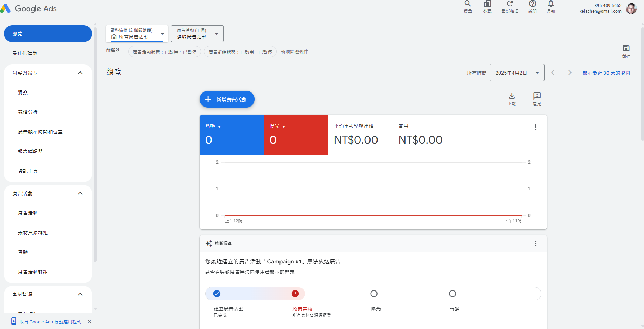Open 廣告活動 sub-item in the sidebar
The image size is (644, 329).
[x=48, y=213]
